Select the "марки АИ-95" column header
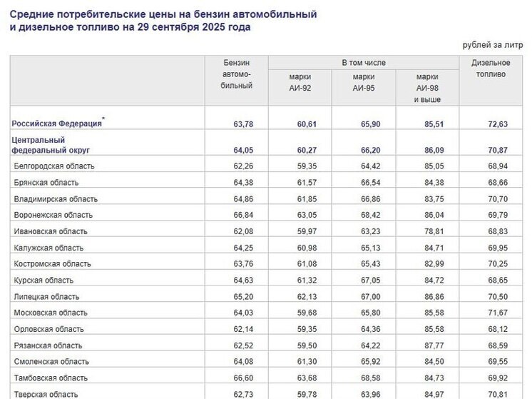 (364, 82)
